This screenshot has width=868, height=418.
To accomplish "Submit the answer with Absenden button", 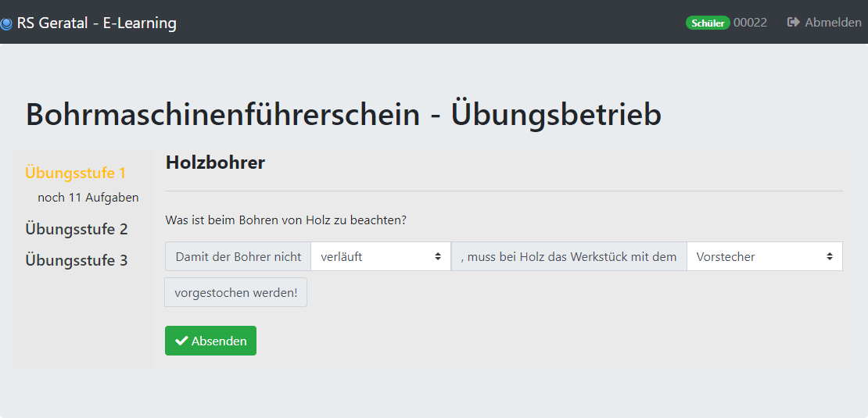I will pyautogui.click(x=210, y=341).
